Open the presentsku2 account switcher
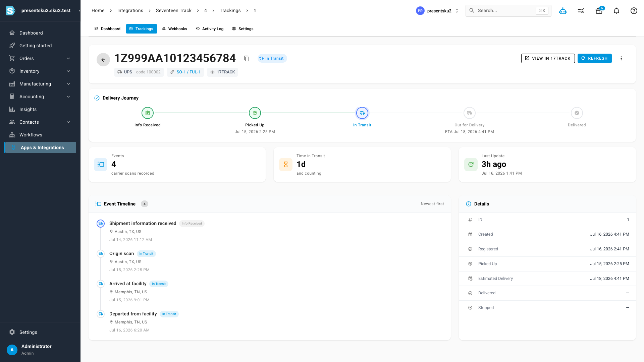The width and height of the screenshot is (644, 362). (x=437, y=11)
